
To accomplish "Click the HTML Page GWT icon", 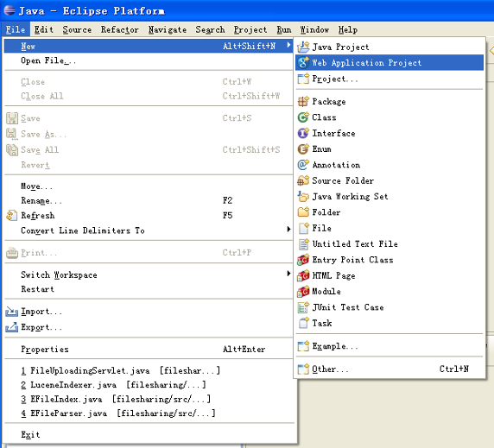I will pos(303,275).
